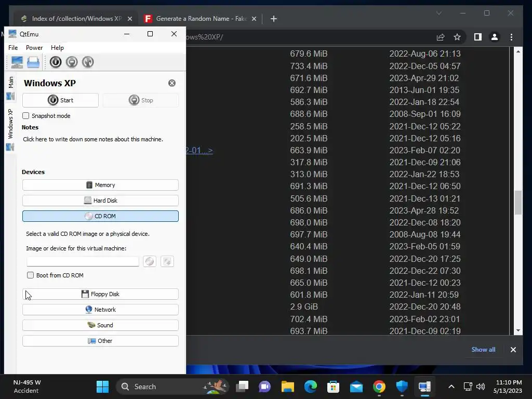Open Microsoft Store from taskbar
Viewport: 532px width, 399px height.
(333, 387)
